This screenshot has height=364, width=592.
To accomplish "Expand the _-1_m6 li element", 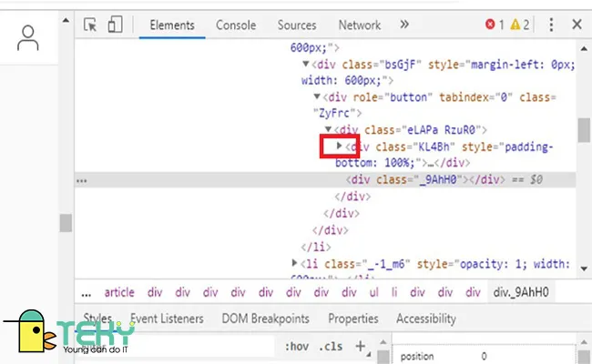I will (293, 263).
